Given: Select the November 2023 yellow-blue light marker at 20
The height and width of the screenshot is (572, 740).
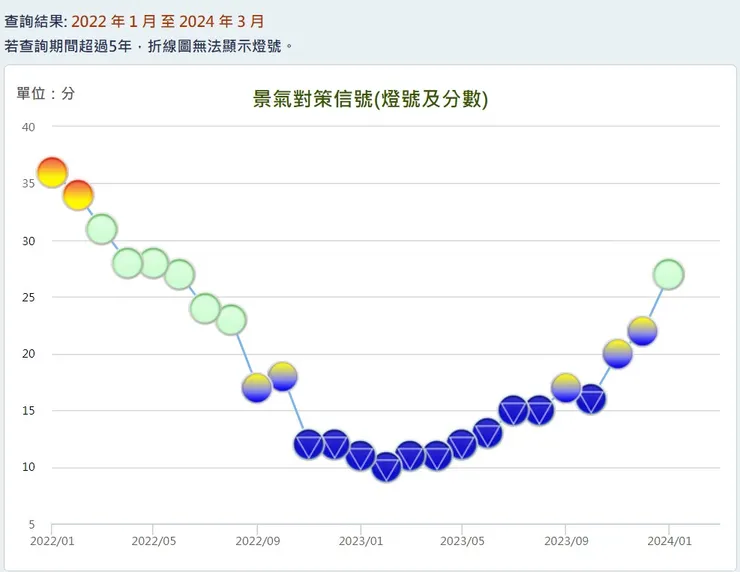Looking at the screenshot, I should [617, 354].
